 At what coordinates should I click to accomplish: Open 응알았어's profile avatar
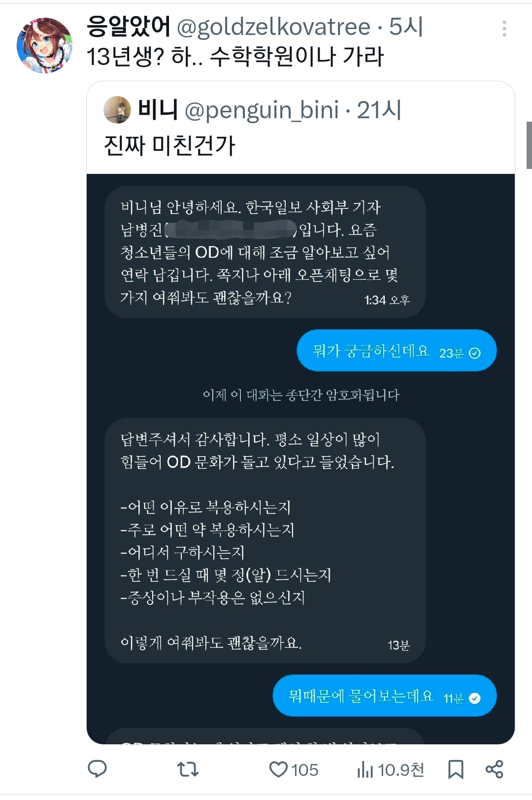[45, 45]
